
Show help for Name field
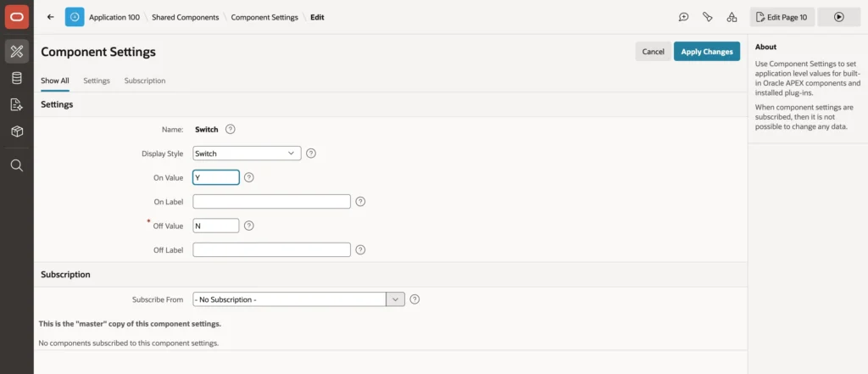[x=231, y=129]
